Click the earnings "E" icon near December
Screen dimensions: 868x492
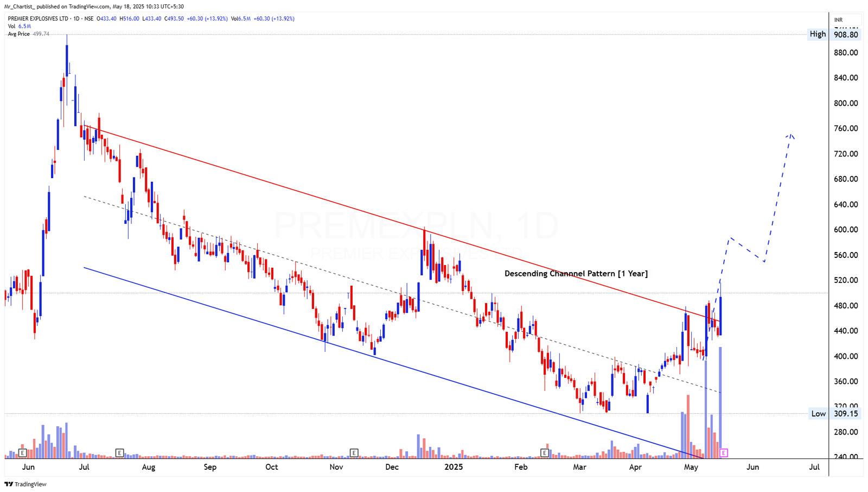tap(354, 452)
